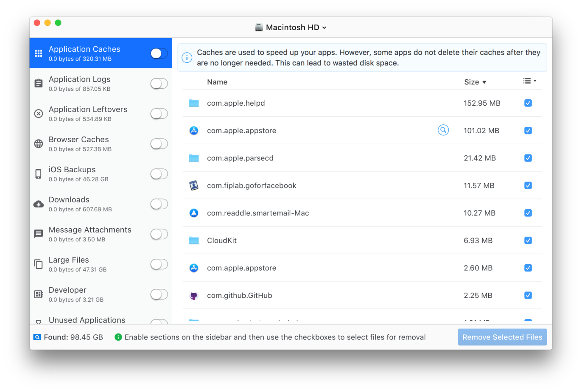Viewport: 582px width, 392px height.
Task: Click the Browser Caches globe icon
Action: point(39,144)
